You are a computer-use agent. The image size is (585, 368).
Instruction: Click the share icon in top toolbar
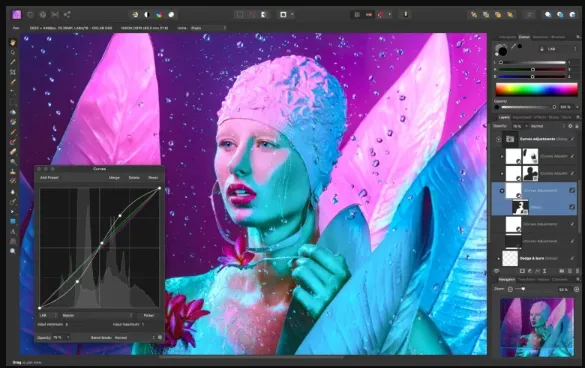pyautogui.click(x=67, y=15)
